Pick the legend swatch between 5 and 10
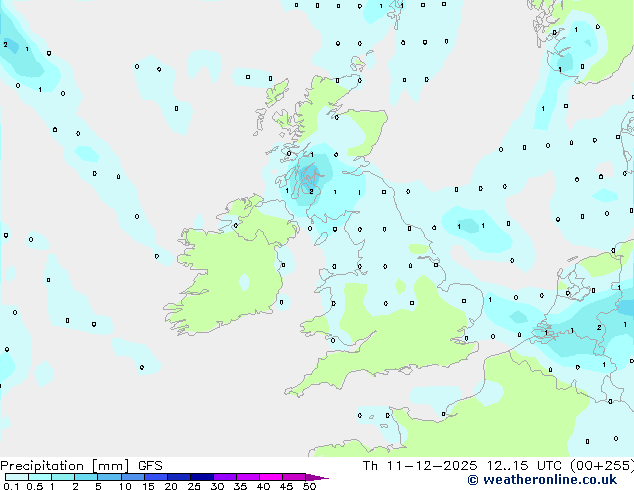Screen dimensions: 634x490 (x=109, y=477)
